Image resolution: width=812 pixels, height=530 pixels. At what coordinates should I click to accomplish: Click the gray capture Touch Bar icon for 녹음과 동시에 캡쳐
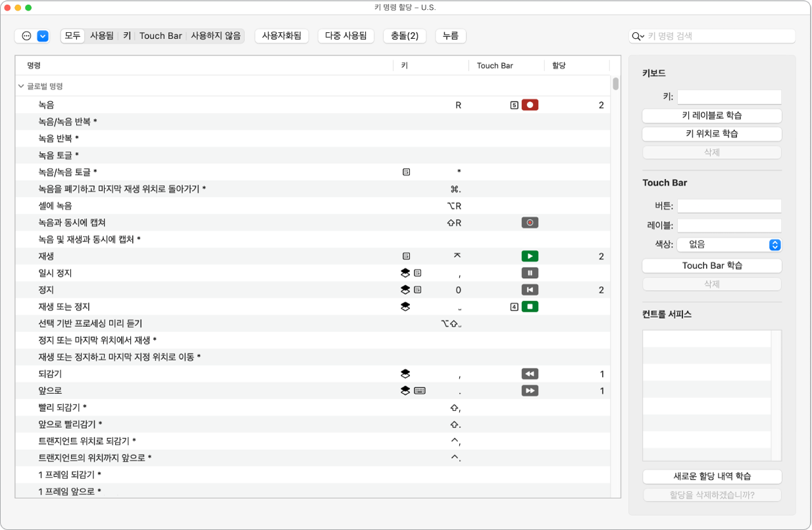click(x=530, y=223)
